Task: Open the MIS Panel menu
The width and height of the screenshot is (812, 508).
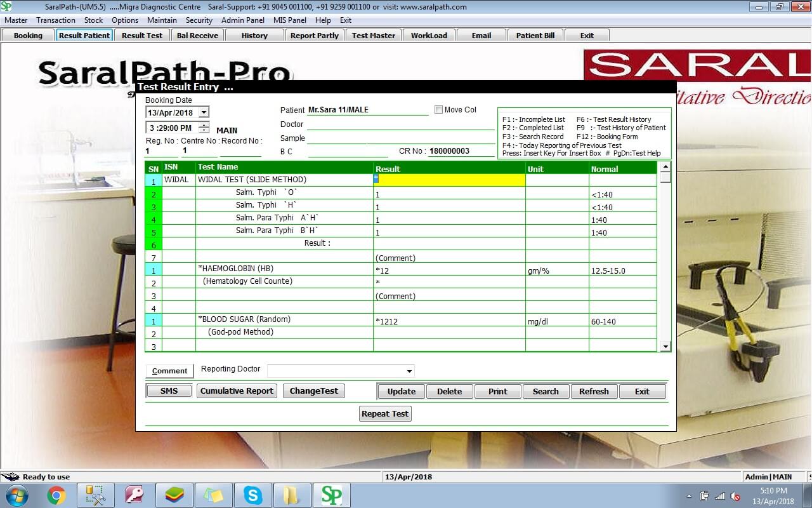Action: (x=290, y=20)
